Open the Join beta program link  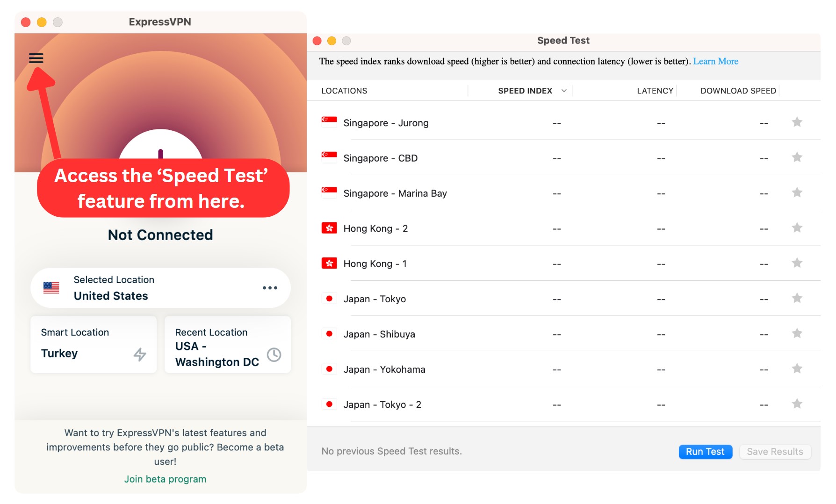165,479
